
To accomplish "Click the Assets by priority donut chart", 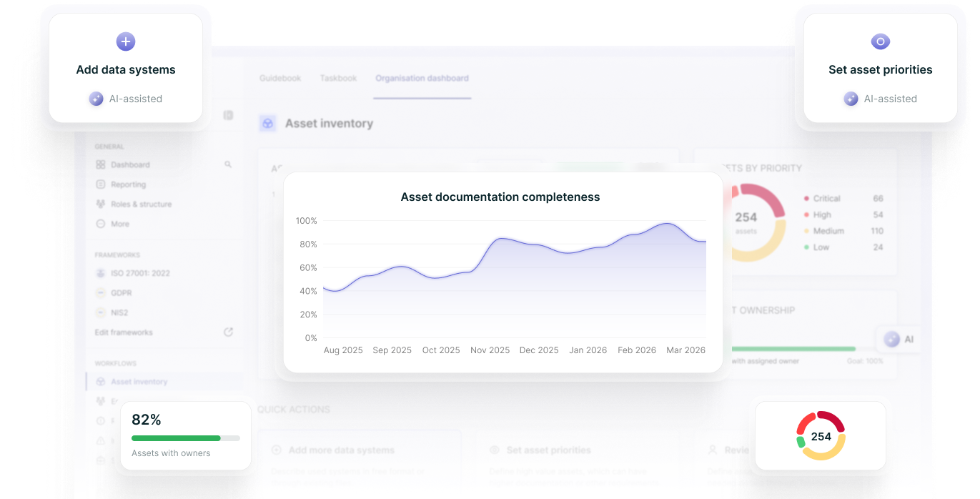I will 746,222.
